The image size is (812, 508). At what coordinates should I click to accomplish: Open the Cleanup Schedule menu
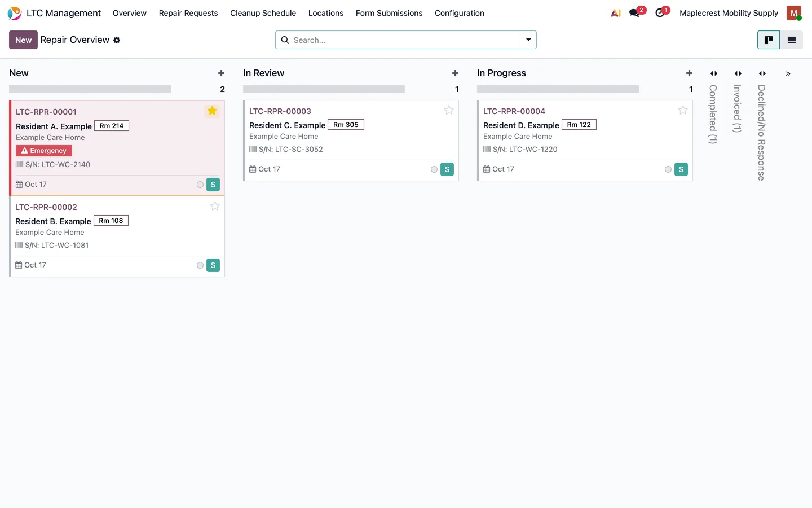point(263,13)
